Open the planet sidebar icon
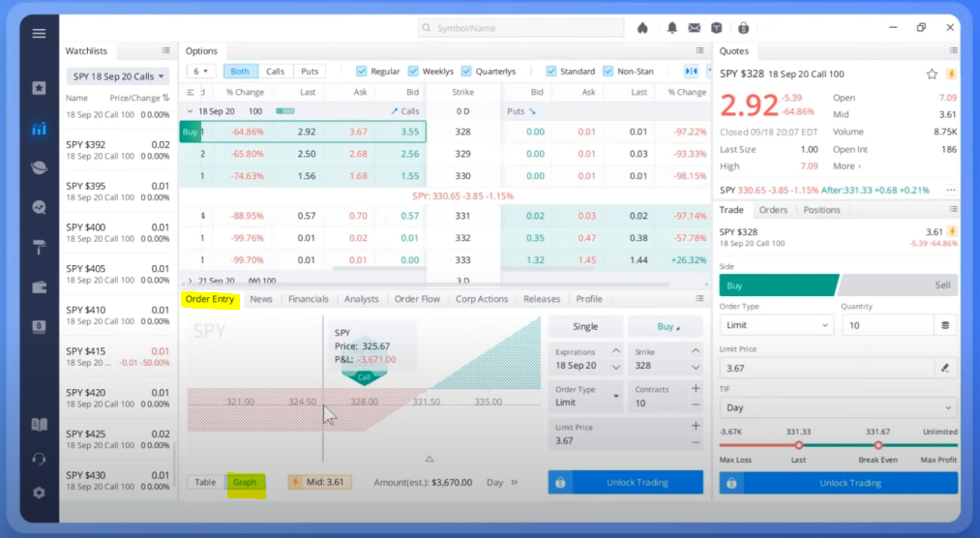980x538 pixels. coord(39,167)
